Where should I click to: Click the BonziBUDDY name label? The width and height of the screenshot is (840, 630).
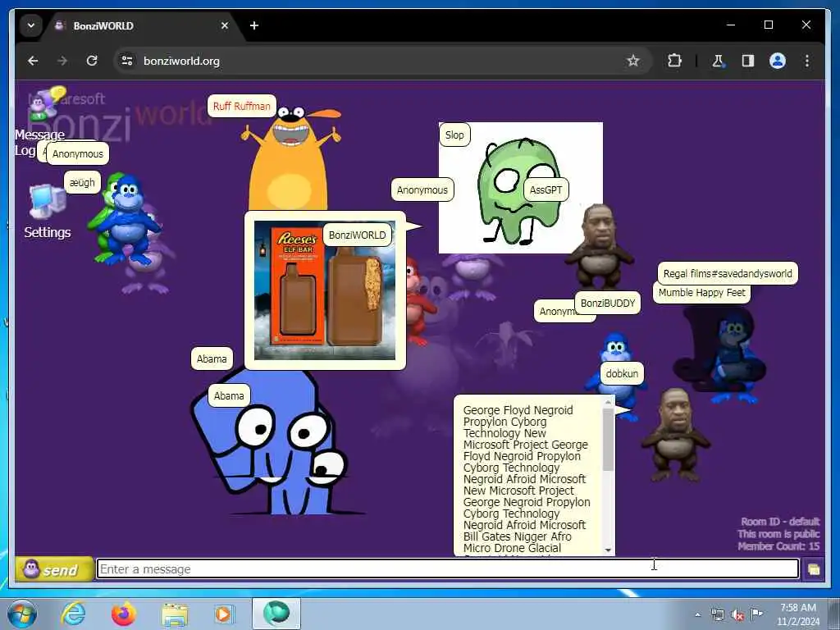click(608, 304)
